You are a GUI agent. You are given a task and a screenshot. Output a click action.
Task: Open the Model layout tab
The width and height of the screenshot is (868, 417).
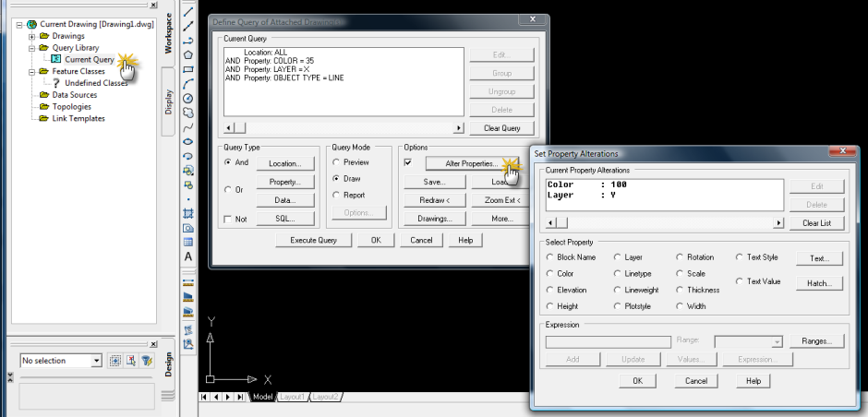click(x=263, y=397)
